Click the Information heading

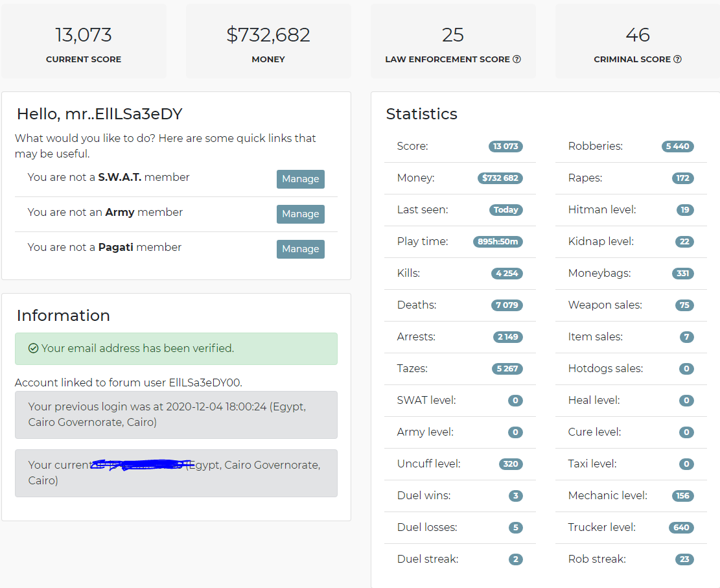tap(64, 316)
